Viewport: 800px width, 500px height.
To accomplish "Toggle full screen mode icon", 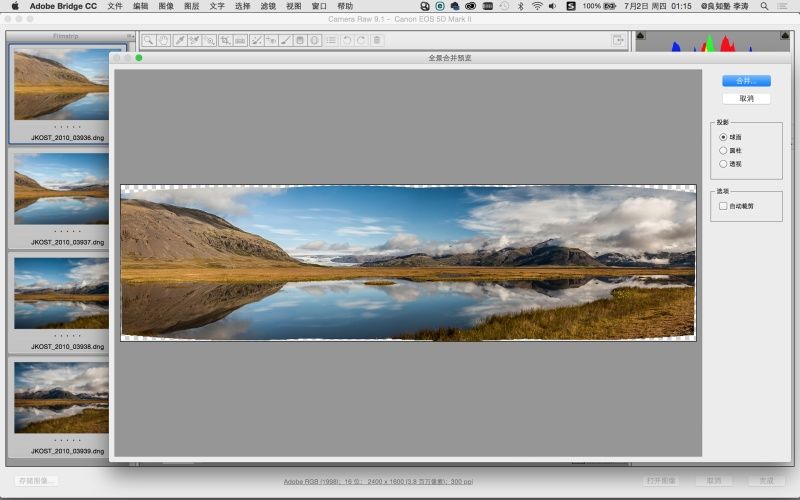I will click(x=618, y=40).
